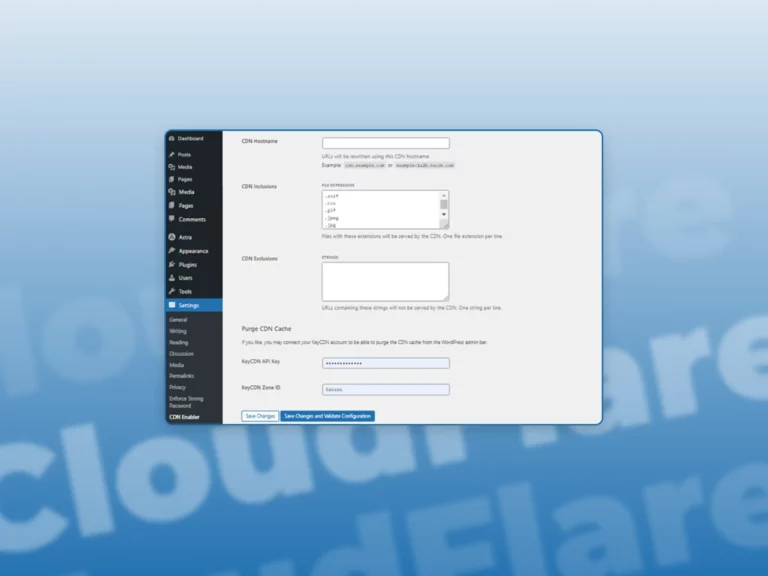Click the "Purge CDN Cache" heading

point(266,329)
